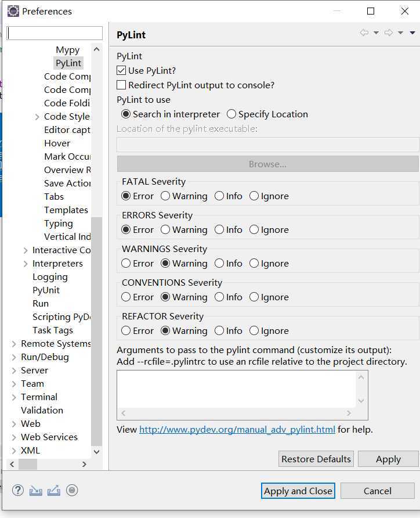This screenshot has height=518, width=420.
Task: Expand the Remote Systems tree node
Action: click(14, 344)
